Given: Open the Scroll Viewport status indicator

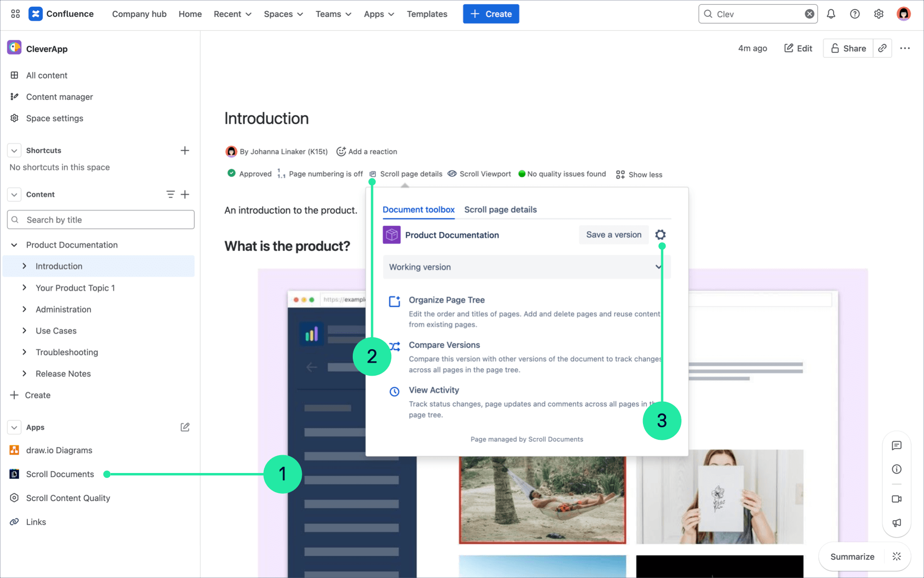Looking at the screenshot, I should point(485,174).
